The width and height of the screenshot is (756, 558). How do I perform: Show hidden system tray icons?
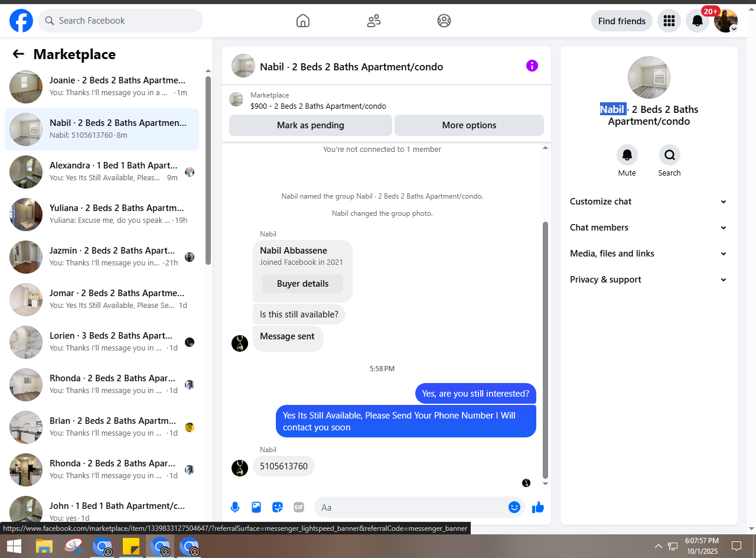(x=659, y=546)
